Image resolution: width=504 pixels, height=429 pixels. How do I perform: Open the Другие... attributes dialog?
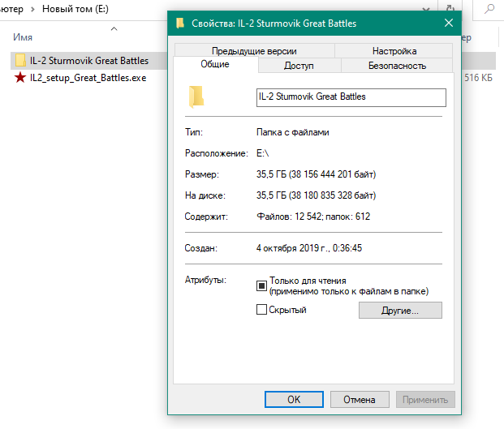point(400,310)
